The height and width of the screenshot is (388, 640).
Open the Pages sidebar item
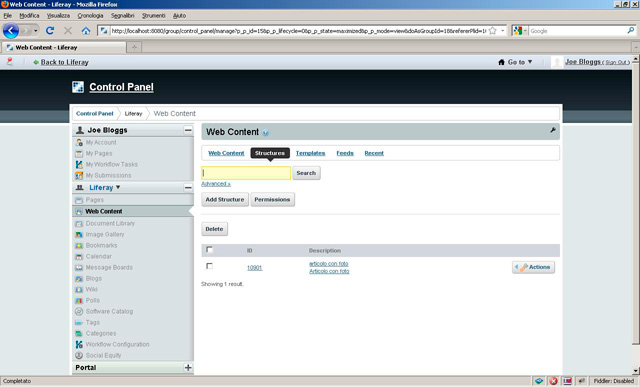coord(95,200)
